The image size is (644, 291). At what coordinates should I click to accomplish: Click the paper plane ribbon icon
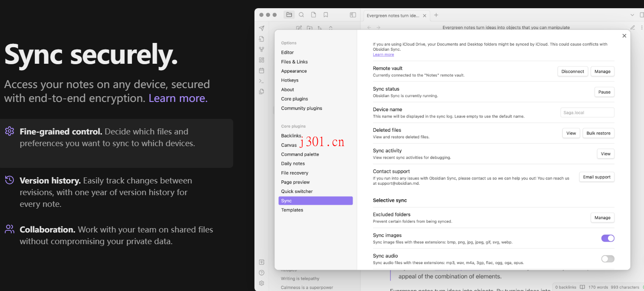261,28
